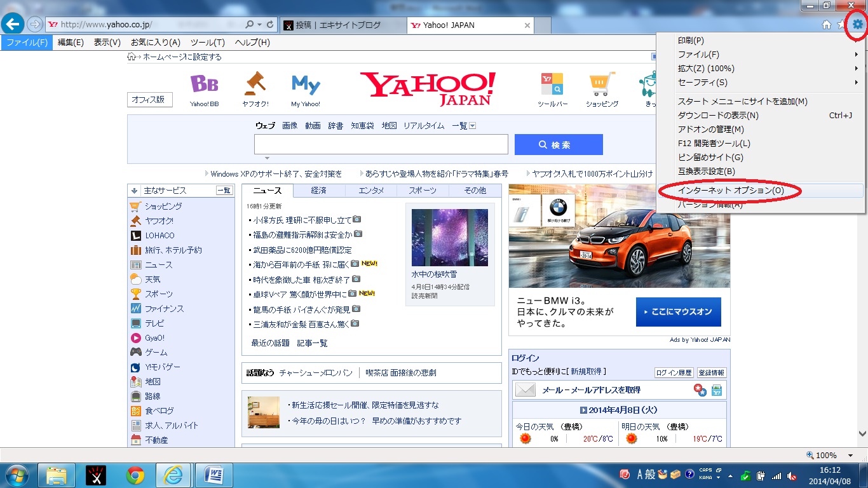The width and height of the screenshot is (868, 488).
Task: Close the Yahoo! JAPAN tab
Action: [x=527, y=25]
